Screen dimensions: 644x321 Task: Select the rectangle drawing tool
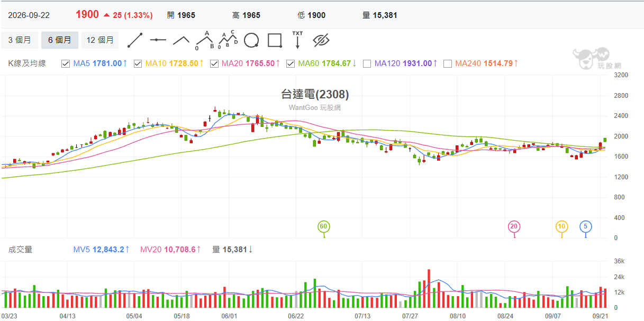(275, 40)
